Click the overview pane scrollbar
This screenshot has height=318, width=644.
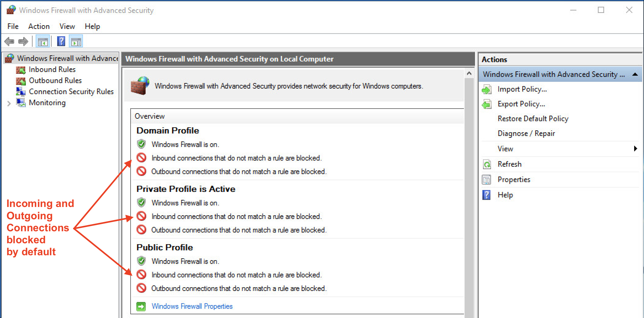tap(469, 185)
